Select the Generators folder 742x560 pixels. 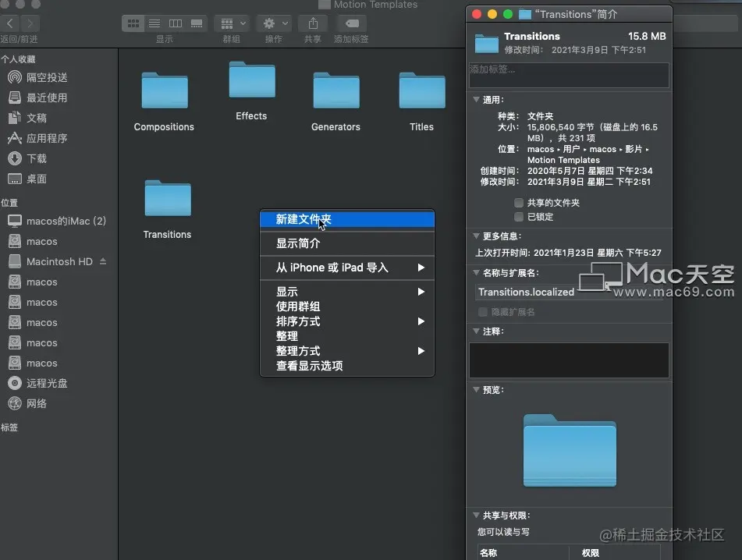tap(336, 101)
